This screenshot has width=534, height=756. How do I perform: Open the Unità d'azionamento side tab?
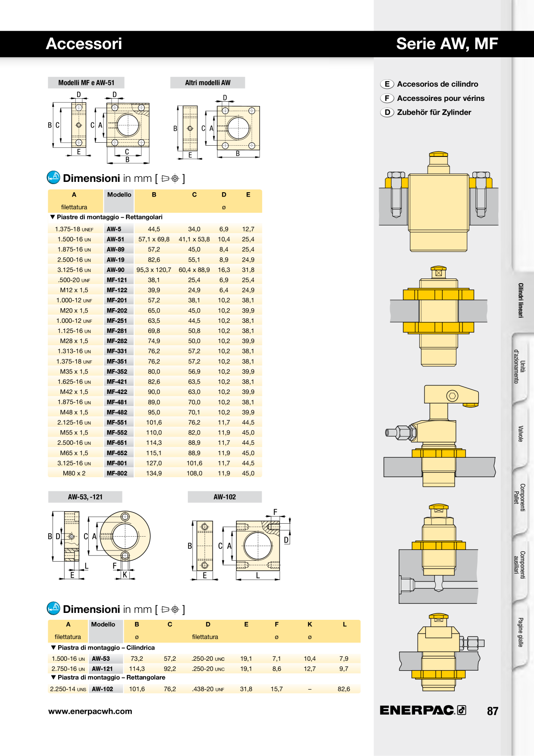coord(519,367)
